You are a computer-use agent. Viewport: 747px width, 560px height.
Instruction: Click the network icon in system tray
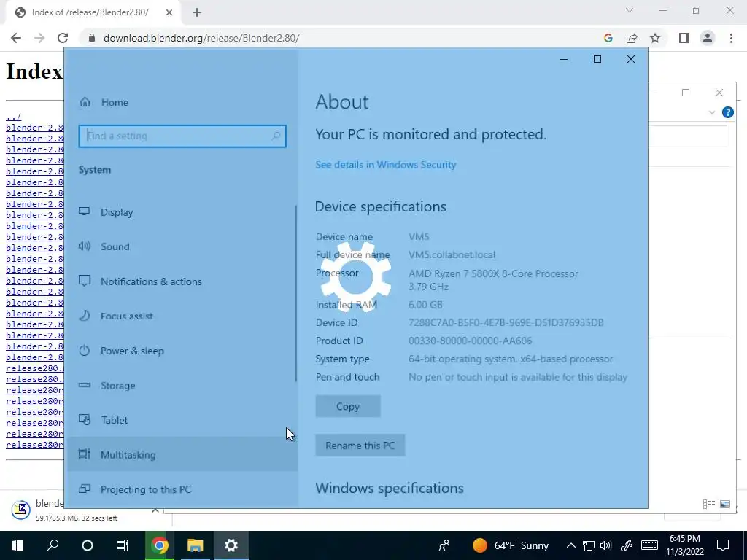click(589, 545)
